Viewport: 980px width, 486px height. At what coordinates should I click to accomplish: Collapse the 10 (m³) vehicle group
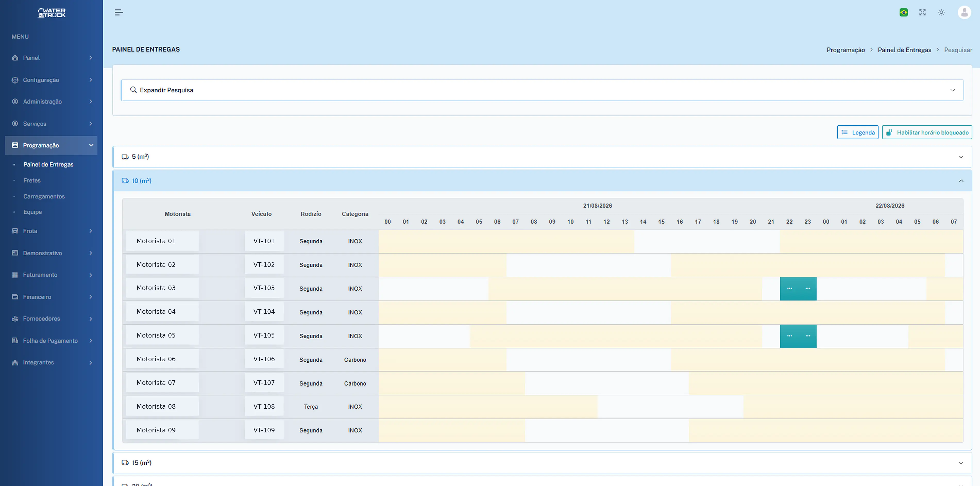542,181
